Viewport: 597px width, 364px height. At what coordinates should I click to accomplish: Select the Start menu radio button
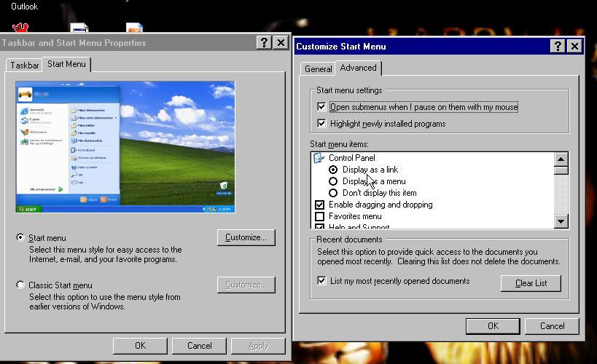20,237
